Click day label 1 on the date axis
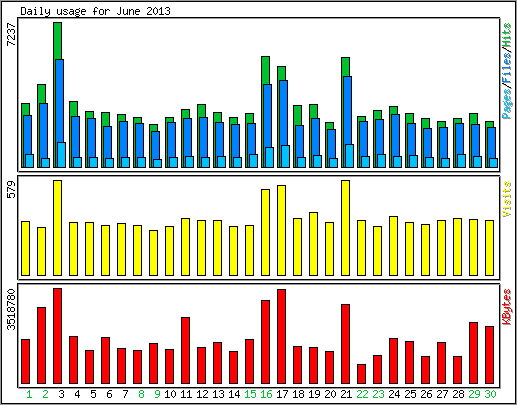The height and width of the screenshot is (405, 517). [x=29, y=394]
